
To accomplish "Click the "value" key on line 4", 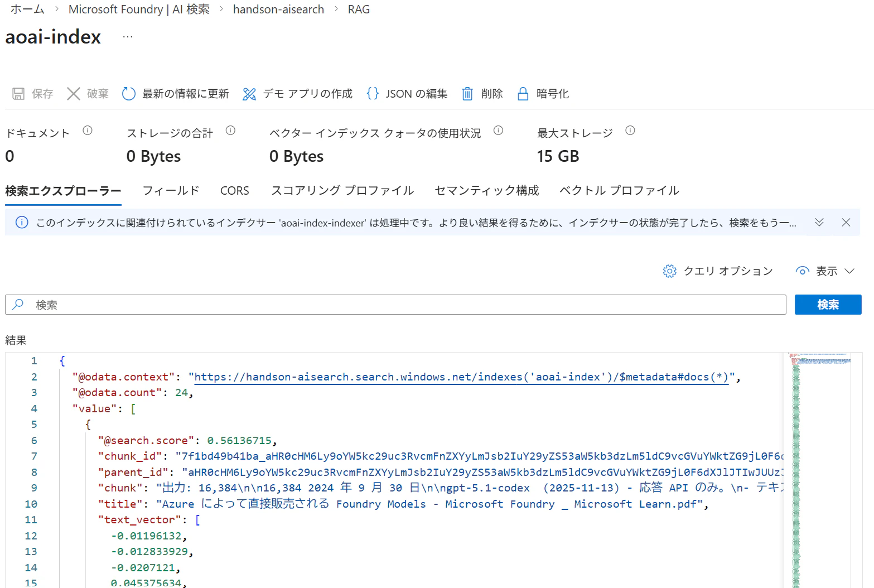I will [95, 409].
